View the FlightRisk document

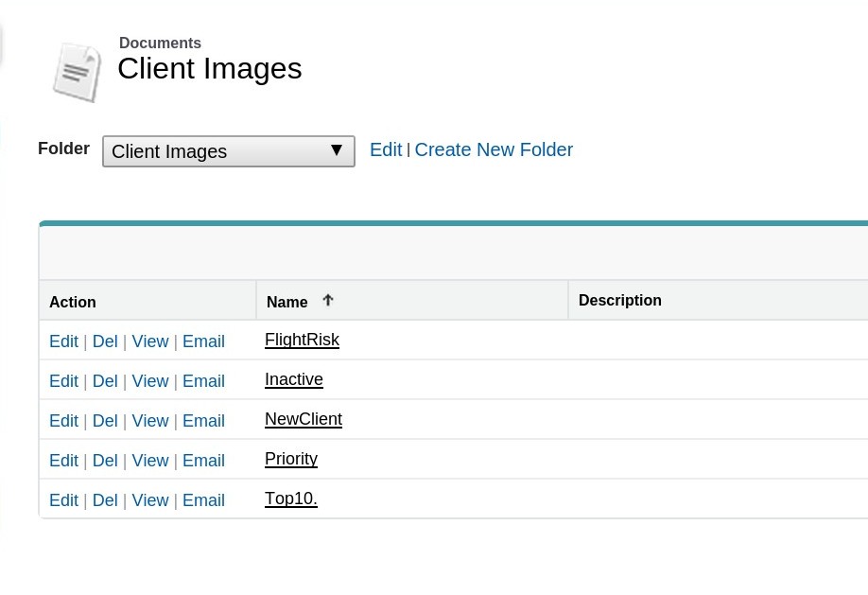(x=150, y=341)
